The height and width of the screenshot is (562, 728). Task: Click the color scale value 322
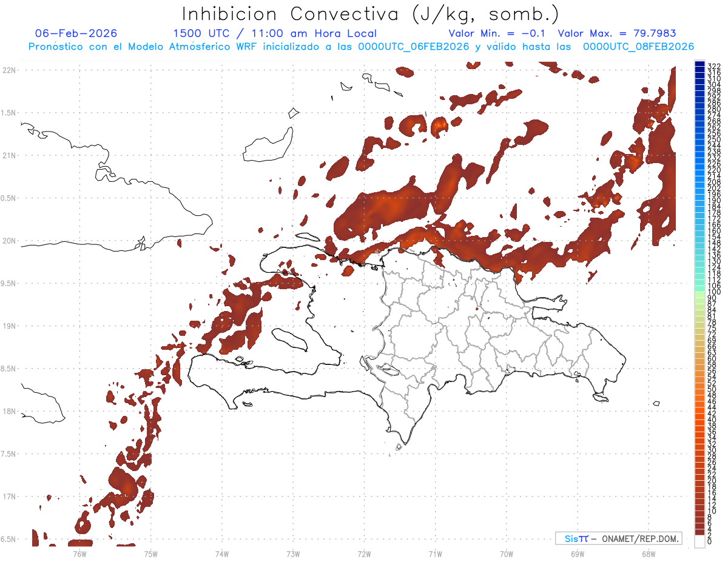[714, 66]
